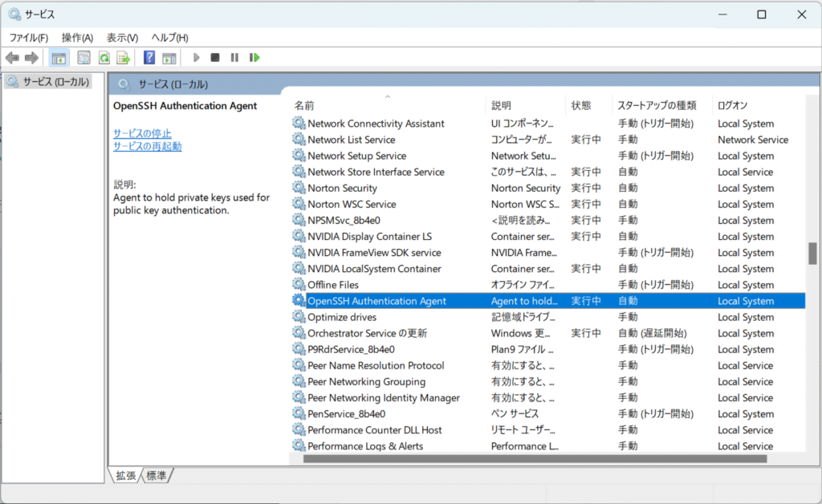This screenshot has width=822, height=504.
Task: Open the 表示(V) menu
Action: [122, 38]
